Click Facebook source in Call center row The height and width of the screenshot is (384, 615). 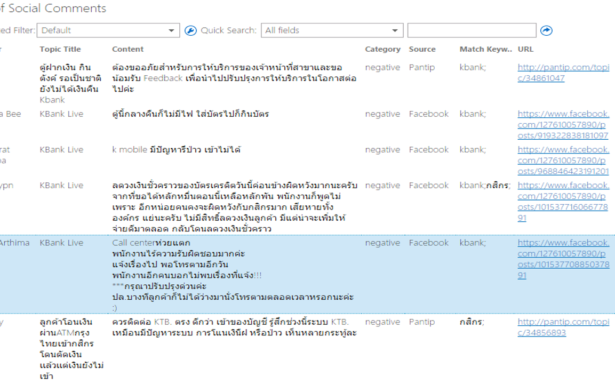click(428, 242)
